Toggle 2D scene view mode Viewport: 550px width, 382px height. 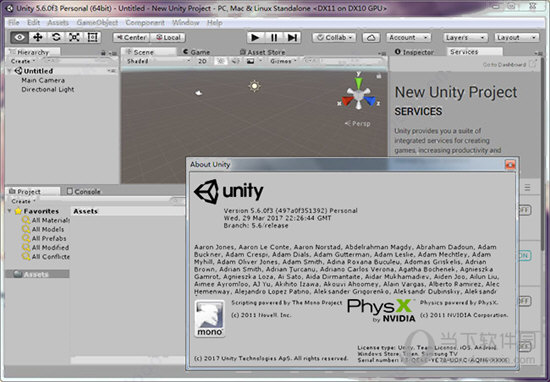click(x=202, y=61)
